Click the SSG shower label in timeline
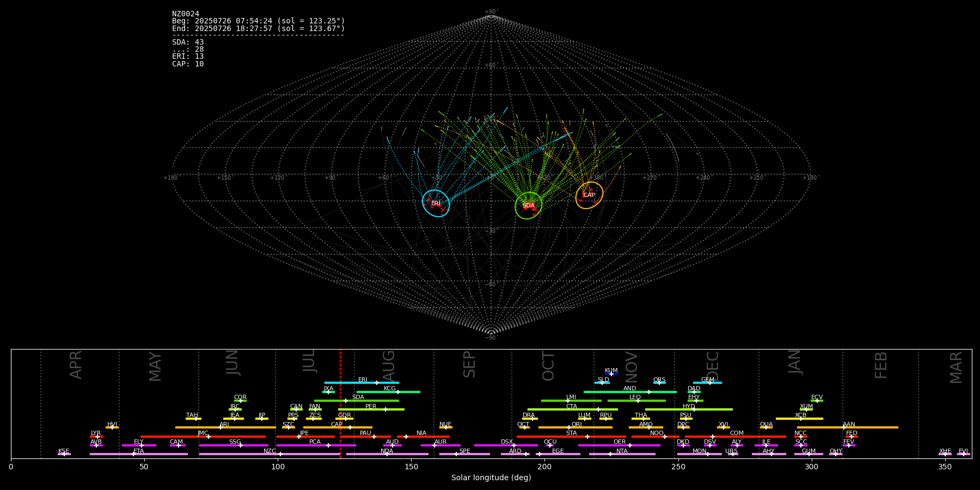The image size is (980, 490). pyautogui.click(x=235, y=442)
